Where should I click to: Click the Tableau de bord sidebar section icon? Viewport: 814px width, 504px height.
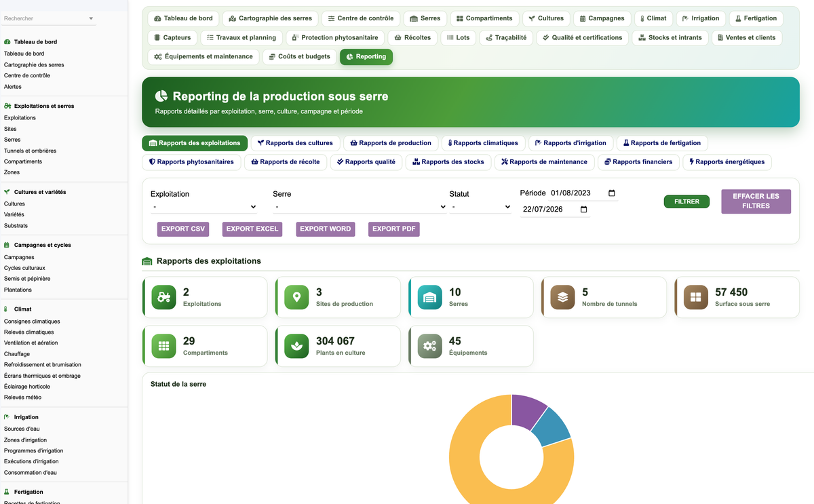7,42
